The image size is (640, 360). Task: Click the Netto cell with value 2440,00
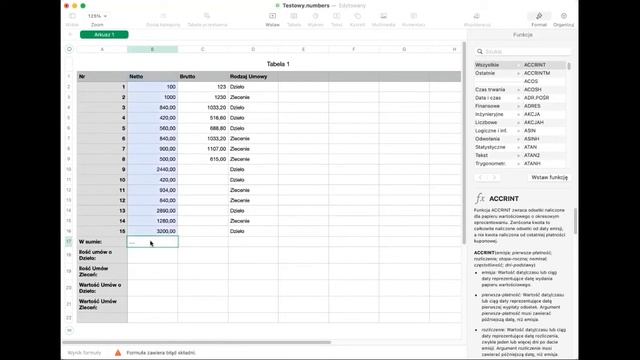click(152, 169)
